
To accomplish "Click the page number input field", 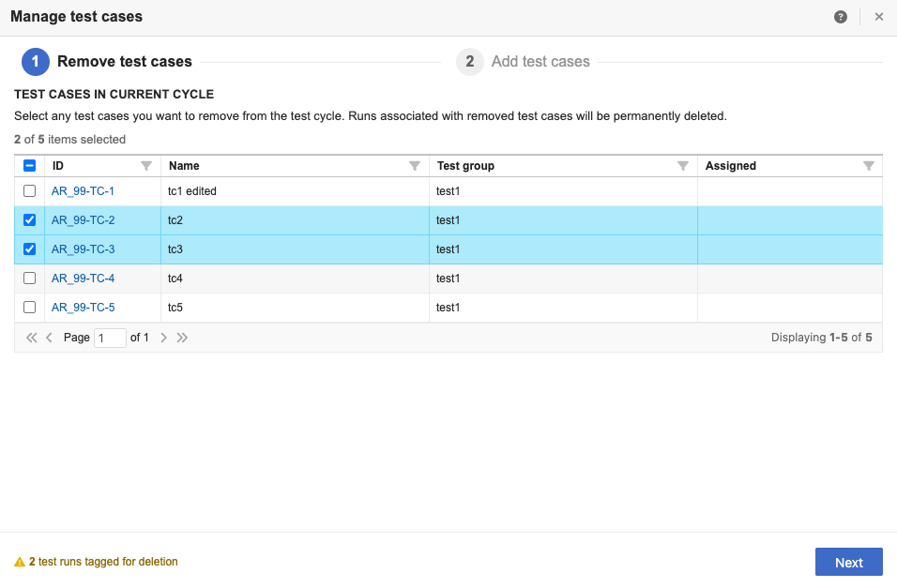I will coord(110,338).
